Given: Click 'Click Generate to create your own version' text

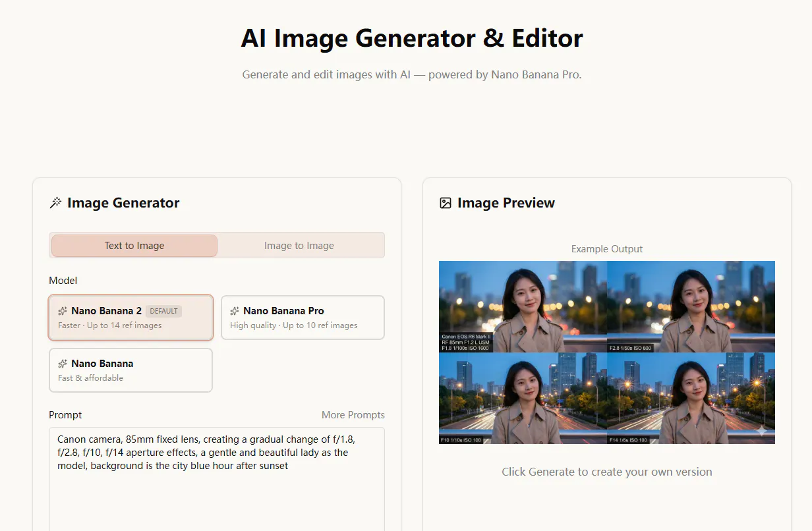Looking at the screenshot, I should 607,472.
